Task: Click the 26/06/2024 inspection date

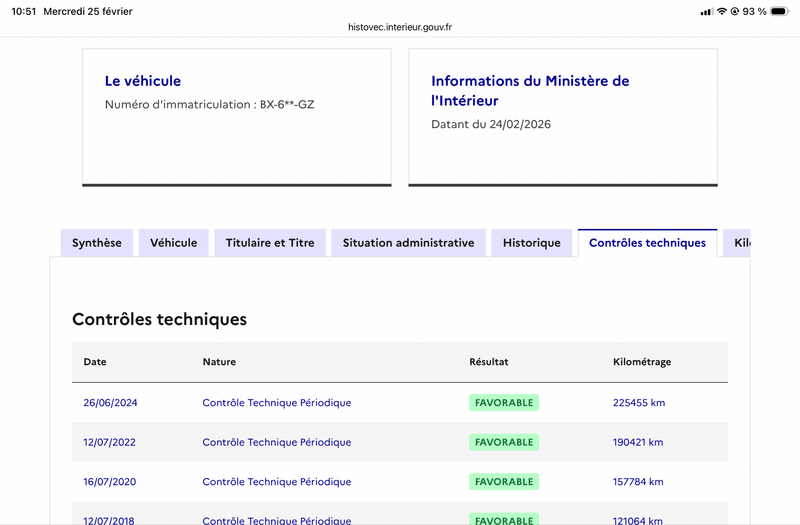Action: pos(110,403)
